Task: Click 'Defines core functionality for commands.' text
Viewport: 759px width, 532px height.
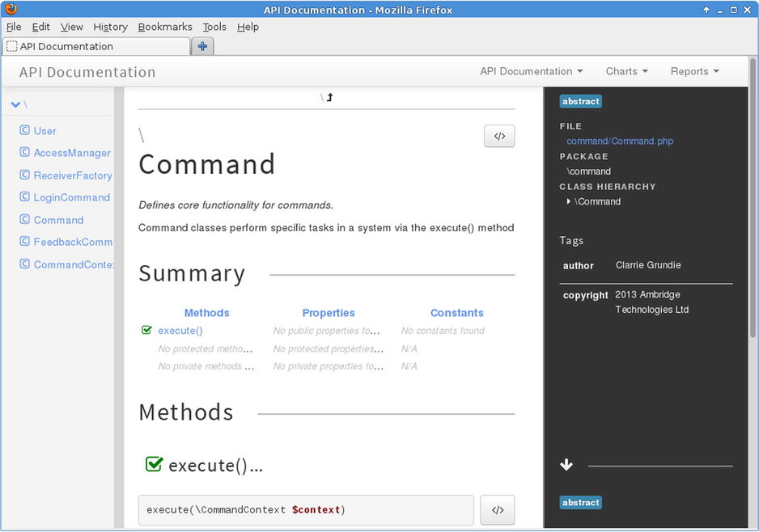Action: 235,205
